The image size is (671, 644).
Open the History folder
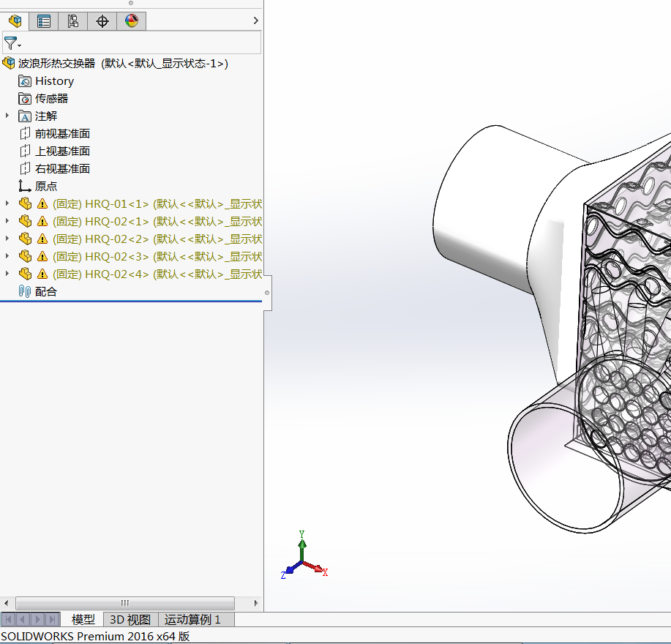54,81
